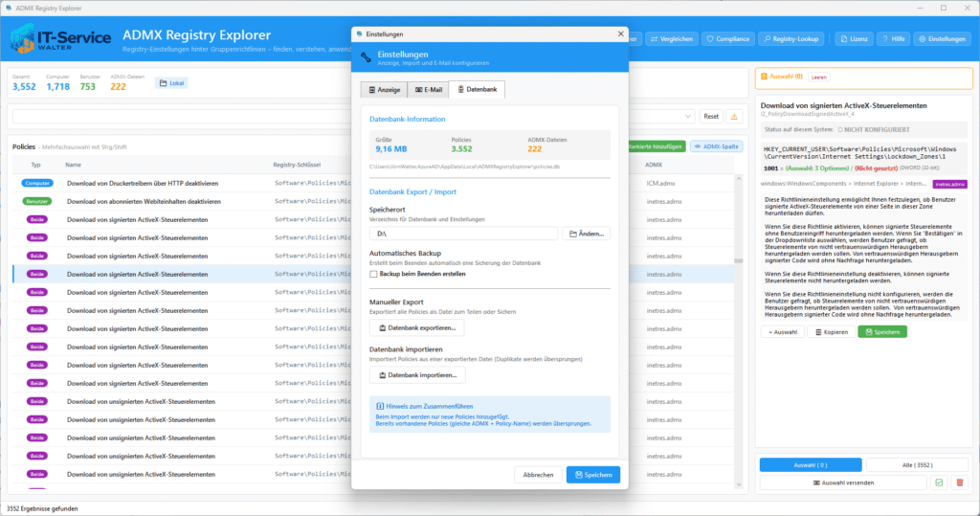
Task: Click Datenbank exportieren... button
Action: pyautogui.click(x=417, y=327)
